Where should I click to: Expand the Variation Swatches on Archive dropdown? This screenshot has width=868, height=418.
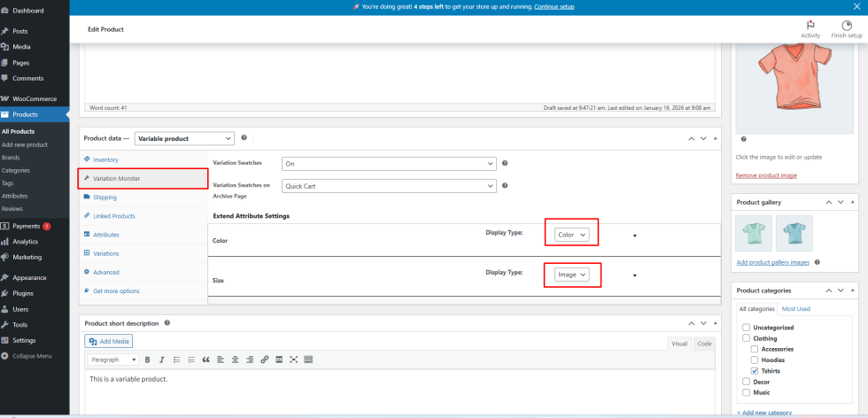pos(388,187)
